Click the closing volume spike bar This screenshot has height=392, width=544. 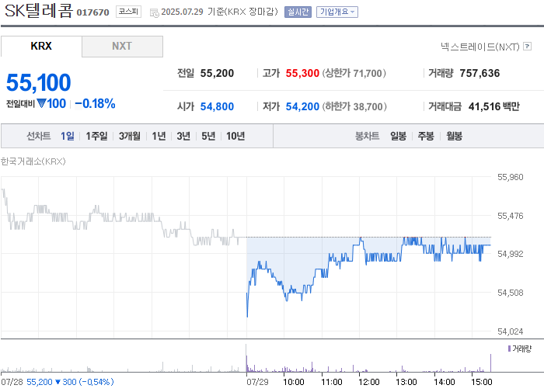(x=490, y=363)
